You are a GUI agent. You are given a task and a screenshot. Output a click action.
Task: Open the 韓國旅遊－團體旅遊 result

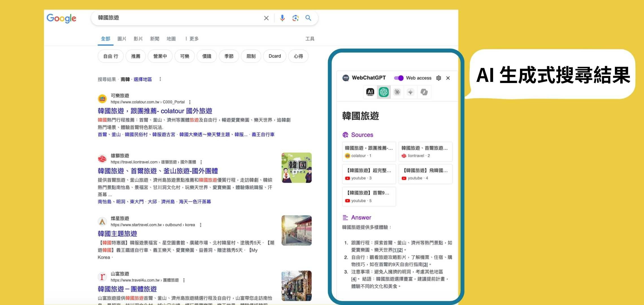[127, 289]
